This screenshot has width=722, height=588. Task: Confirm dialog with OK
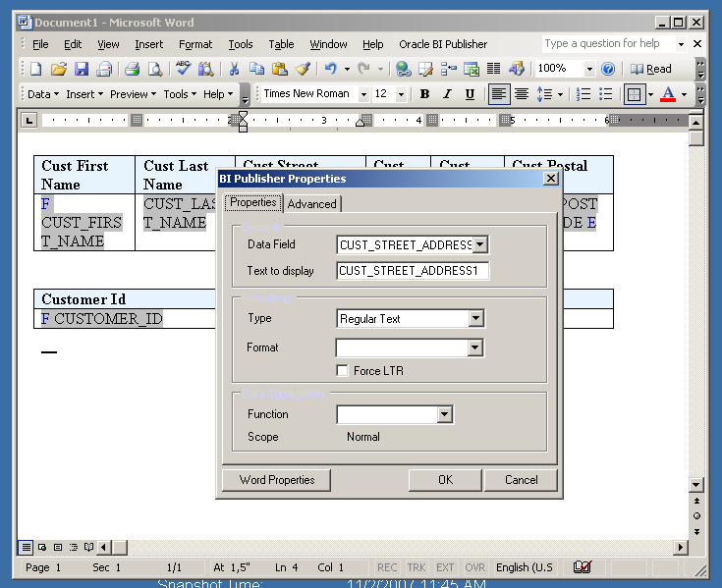(445, 480)
